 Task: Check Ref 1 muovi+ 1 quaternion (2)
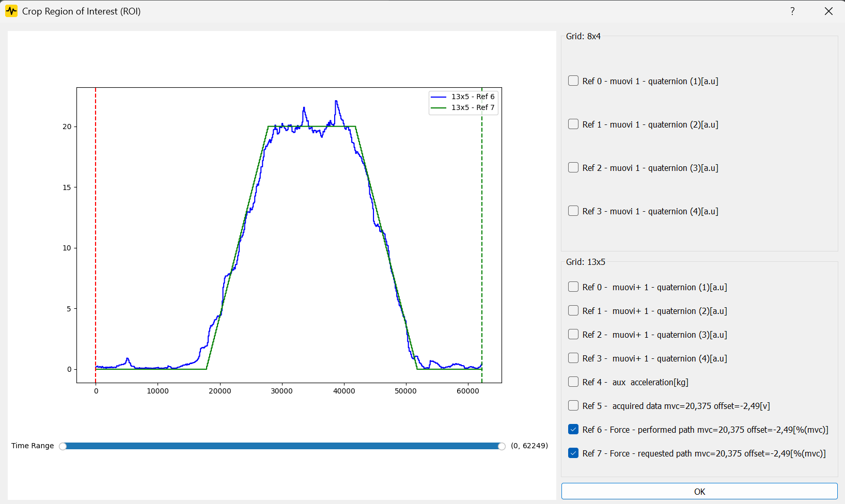click(573, 310)
